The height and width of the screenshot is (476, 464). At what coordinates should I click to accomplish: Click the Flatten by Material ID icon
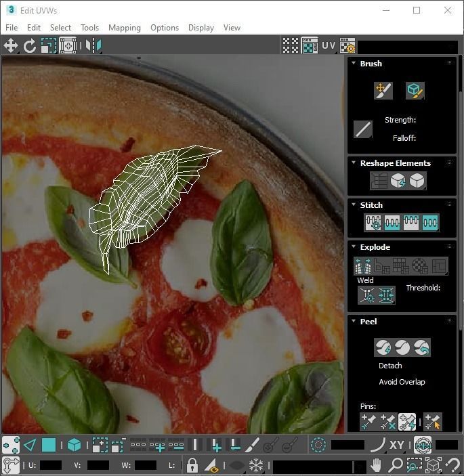click(420, 266)
